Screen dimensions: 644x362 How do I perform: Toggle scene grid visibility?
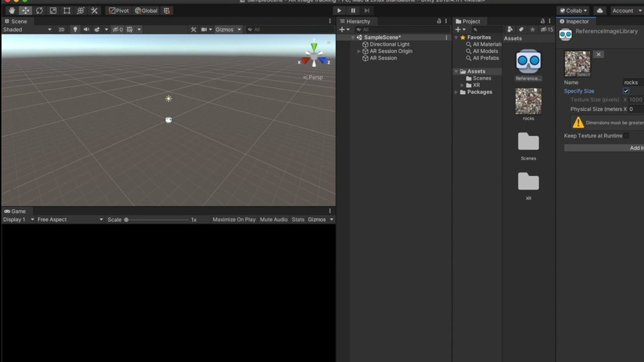(130, 30)
